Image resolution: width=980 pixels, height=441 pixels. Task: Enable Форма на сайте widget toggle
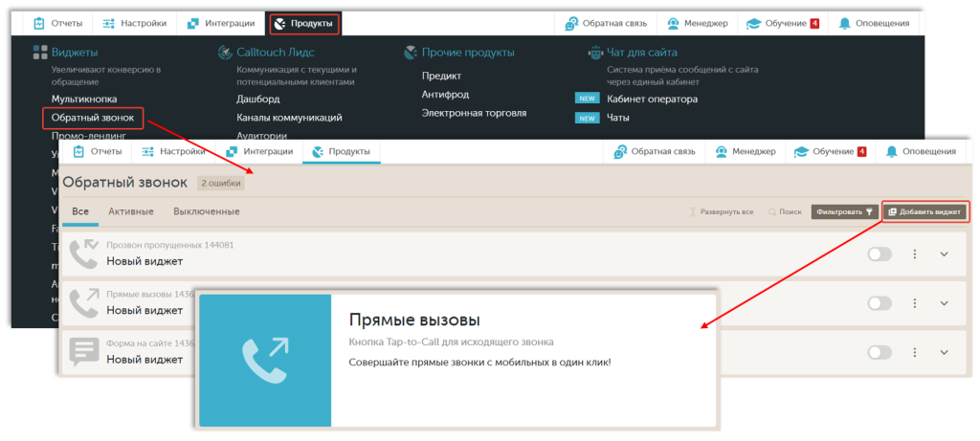(880, 352)
